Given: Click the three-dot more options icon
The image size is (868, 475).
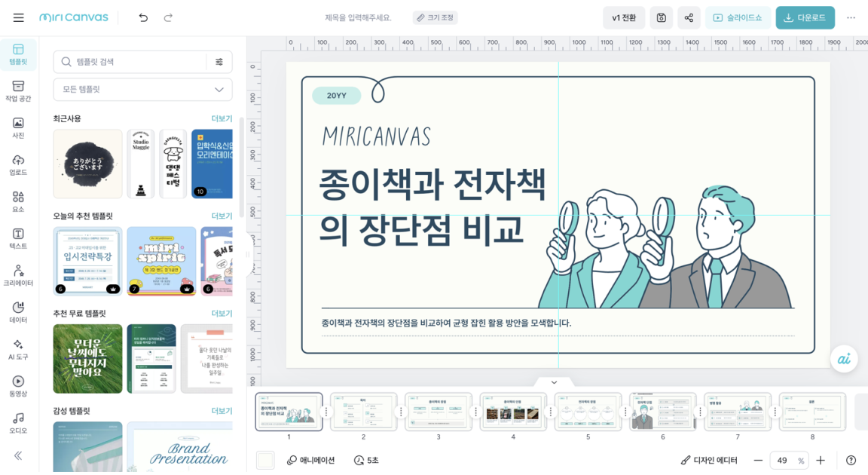Looking at the screenshot, I should [851, 17].
